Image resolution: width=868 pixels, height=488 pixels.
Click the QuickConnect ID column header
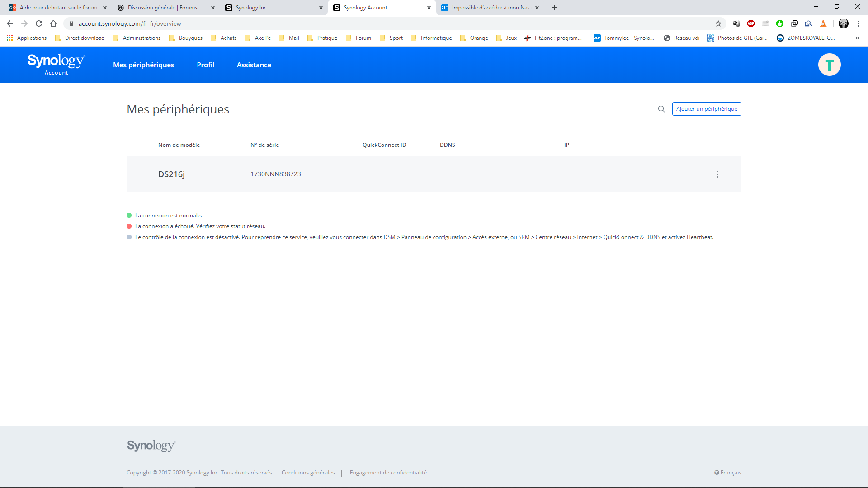pyautogui.click(x=384, y=145)
